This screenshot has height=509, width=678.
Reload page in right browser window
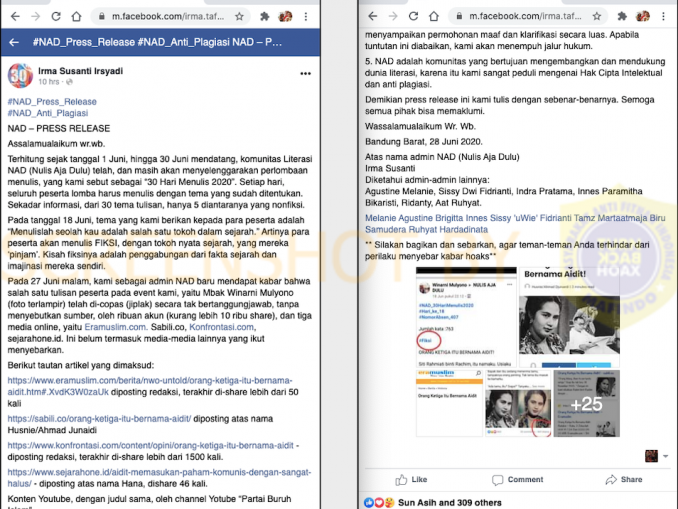pyautogui.click(x=413, y=16)
